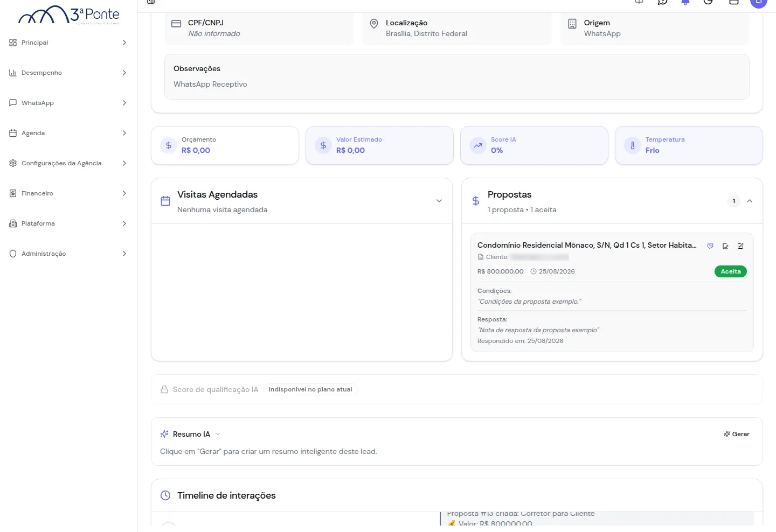Click the calendar icon beside Visitas Agendadas
Viewport: 776px width, 532px height.
coord(165,201)
